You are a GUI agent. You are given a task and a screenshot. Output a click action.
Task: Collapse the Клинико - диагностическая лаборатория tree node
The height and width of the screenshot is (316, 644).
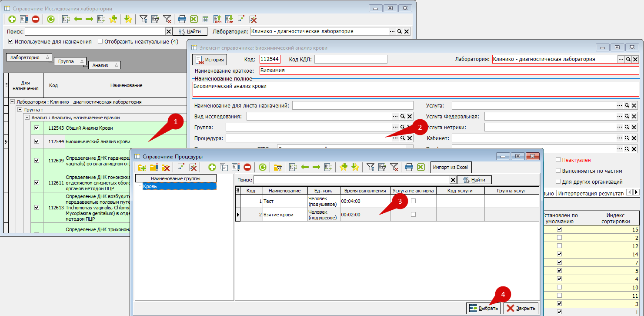(x=12, y=102)
